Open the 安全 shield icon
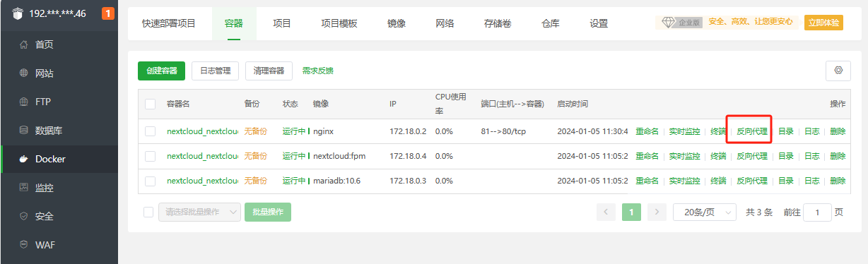This screenshot has width=868, height=264. coord(23,216)
